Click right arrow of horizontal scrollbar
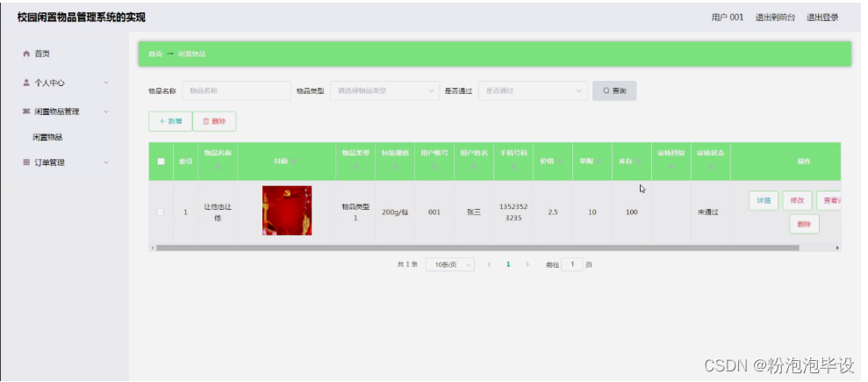Screen dimensions: 868x382 tap(837, 248)
